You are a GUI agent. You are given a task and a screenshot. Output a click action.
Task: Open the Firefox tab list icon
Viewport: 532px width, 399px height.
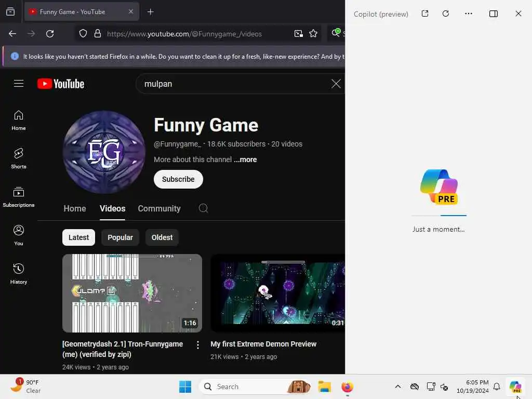coord(10,12)
